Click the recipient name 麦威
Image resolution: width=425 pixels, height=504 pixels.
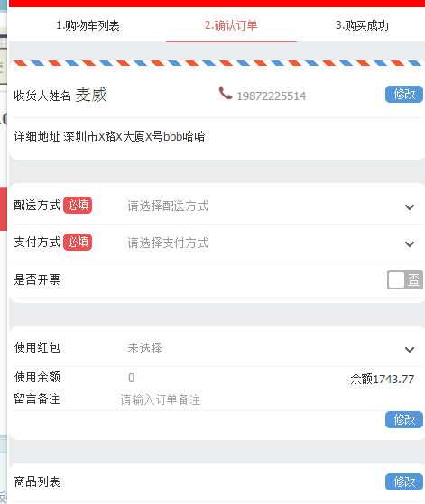[x=91, y=96]
